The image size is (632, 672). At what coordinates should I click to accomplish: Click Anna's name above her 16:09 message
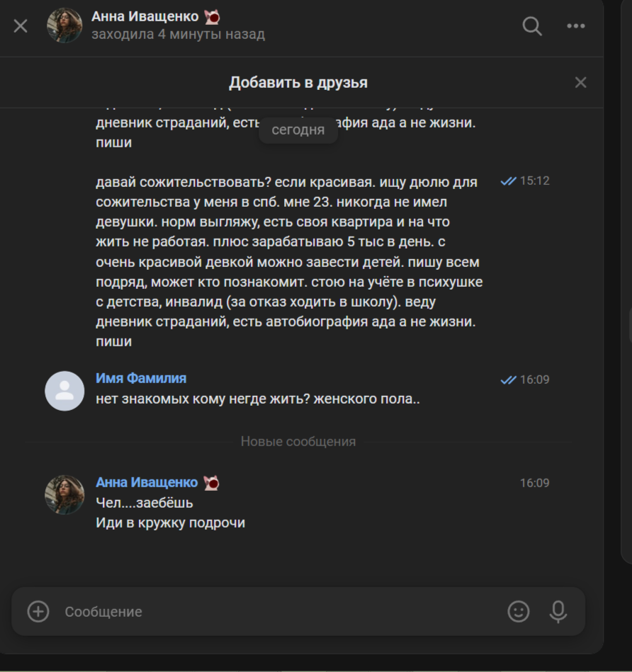[x=147, y=482]
